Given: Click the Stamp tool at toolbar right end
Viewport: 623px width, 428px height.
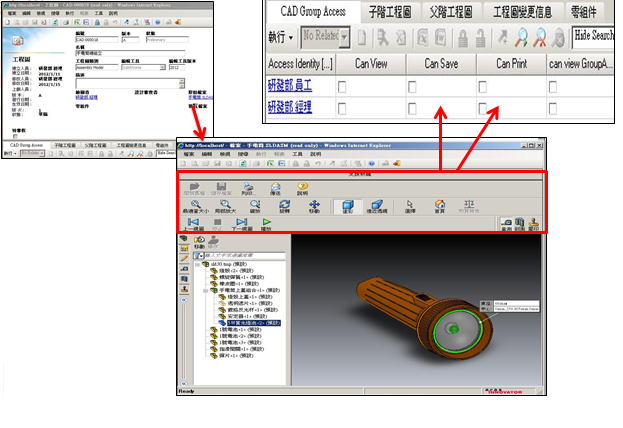Looking at the screenshot, I should pos(534,224).
